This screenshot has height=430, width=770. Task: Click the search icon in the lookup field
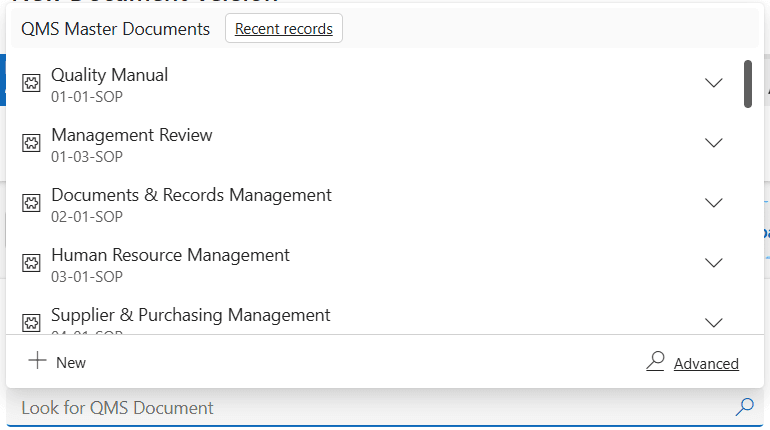tap(744, 407)
